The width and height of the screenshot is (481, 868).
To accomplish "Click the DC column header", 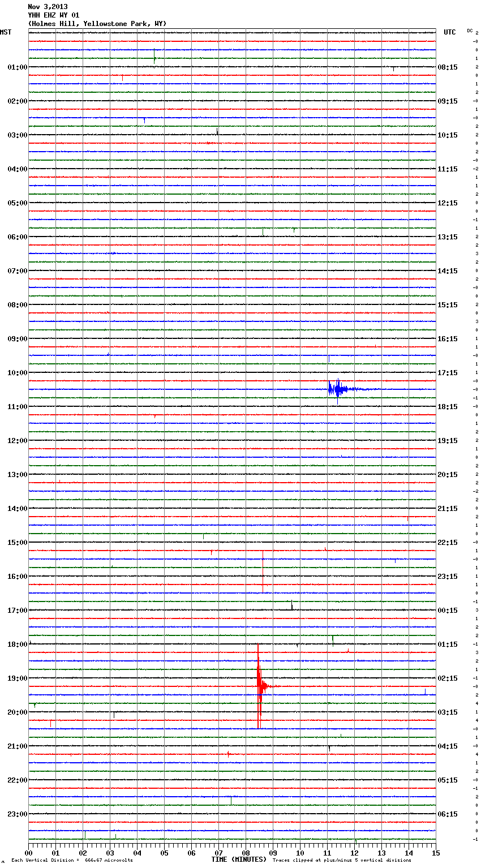I will 470,31.
